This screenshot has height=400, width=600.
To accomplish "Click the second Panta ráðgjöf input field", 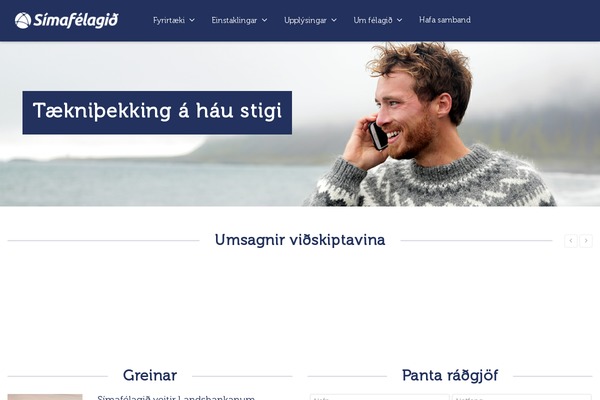I will click(522, 397).
